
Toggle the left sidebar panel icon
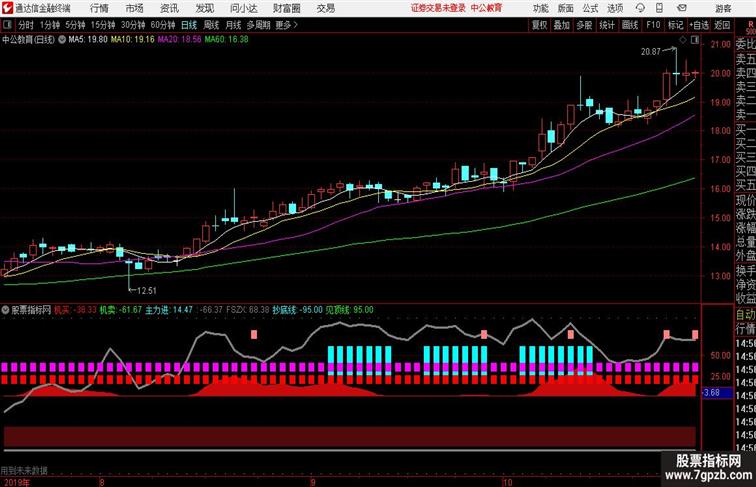coord(7,25)
